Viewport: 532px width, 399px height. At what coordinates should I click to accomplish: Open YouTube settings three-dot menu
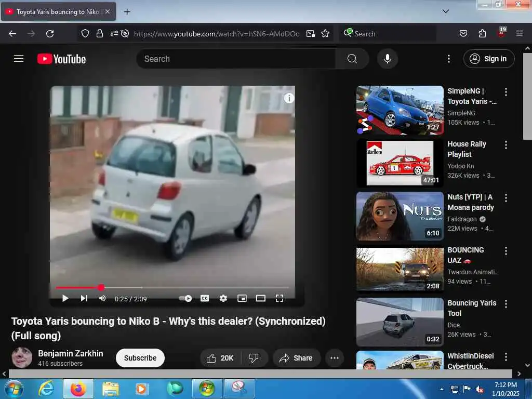(x=449, y=59)
